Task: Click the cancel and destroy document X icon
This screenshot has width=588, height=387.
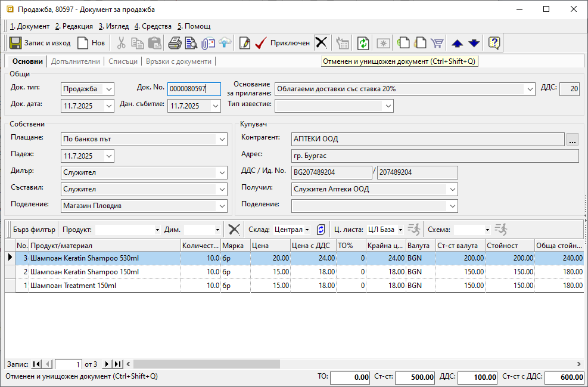Action: pyautogui.click(x=321, y=43)
